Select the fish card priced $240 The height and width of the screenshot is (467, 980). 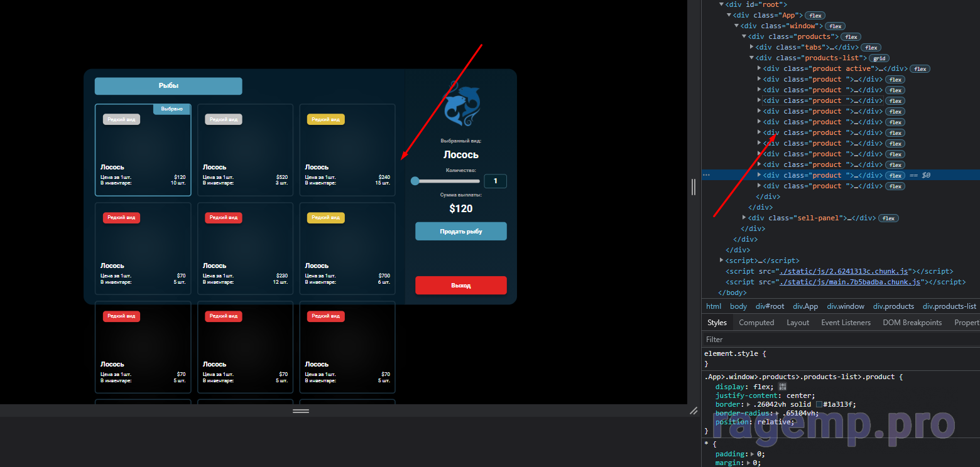point(347,150)
